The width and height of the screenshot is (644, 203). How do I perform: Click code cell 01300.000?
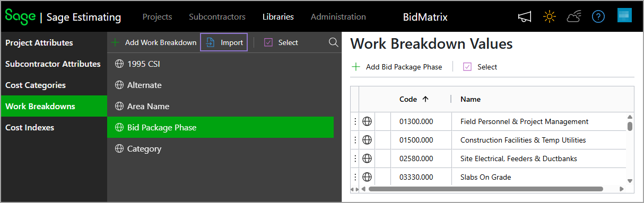point(422,121)
